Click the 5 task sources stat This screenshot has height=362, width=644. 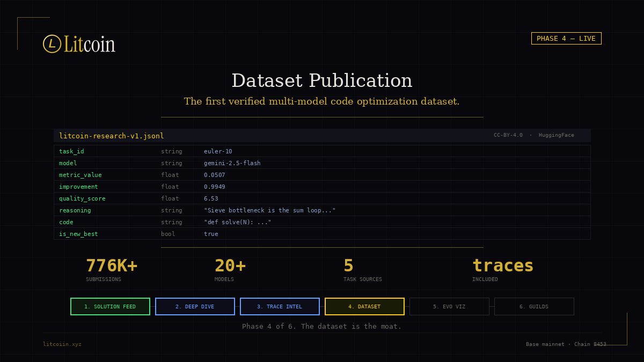pos(363,270)
